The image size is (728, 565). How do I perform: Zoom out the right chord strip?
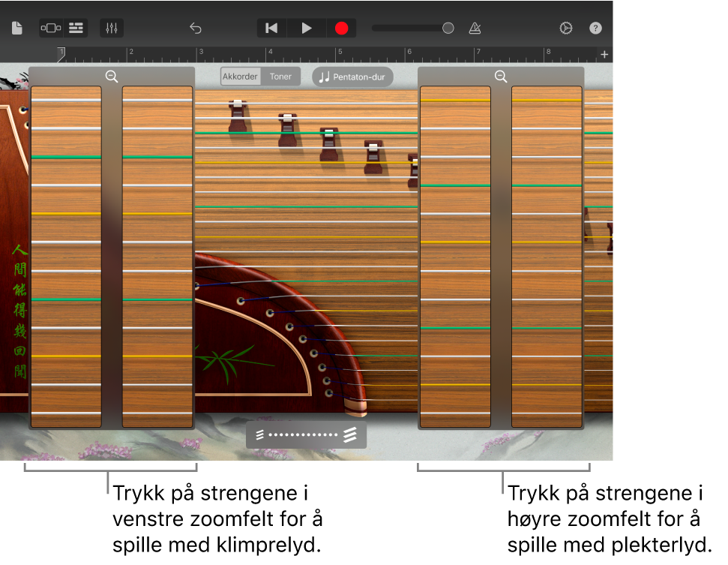pyautogui.click(x=501, y=76)
